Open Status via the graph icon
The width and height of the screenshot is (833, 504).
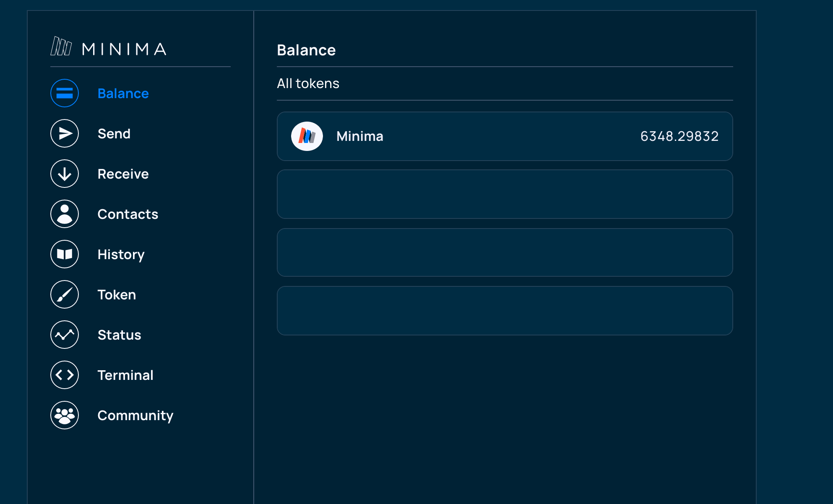[x=64, y=335]
